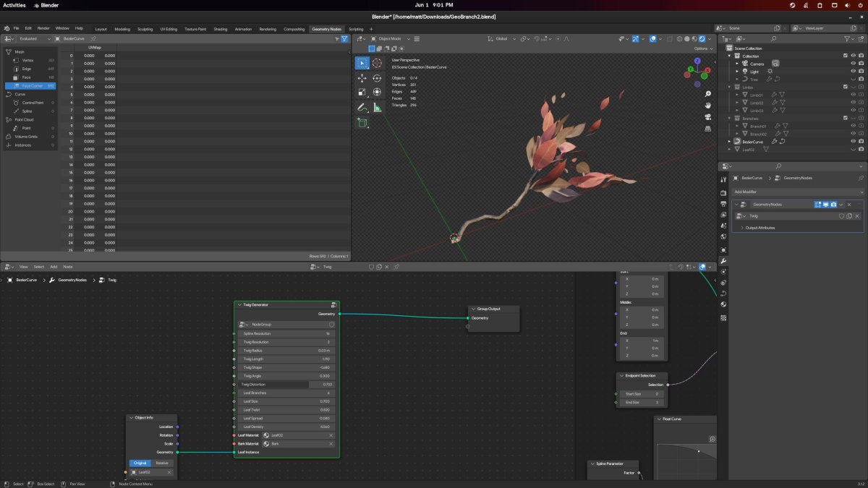Choose the Move tool in viewport toolbar
This screenshot has height=488, width=868.
(x=362, y=78)
